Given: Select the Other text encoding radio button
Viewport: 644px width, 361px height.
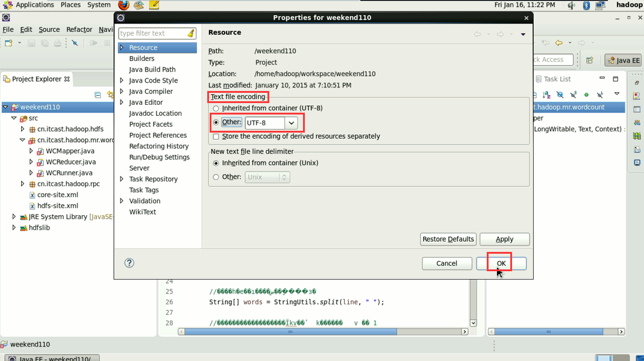Looking at the screenshot, I should click(216, 122).
